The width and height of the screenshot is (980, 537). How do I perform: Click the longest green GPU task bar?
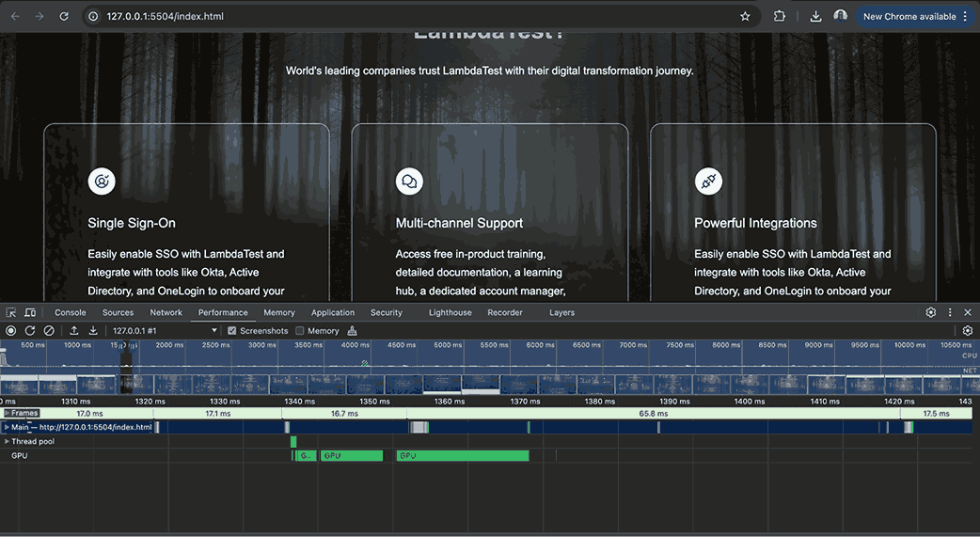pyautogui.click(x=463, y=456)
